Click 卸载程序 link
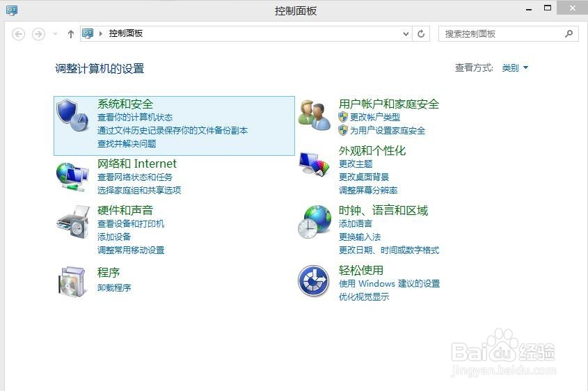 (114, 287)
